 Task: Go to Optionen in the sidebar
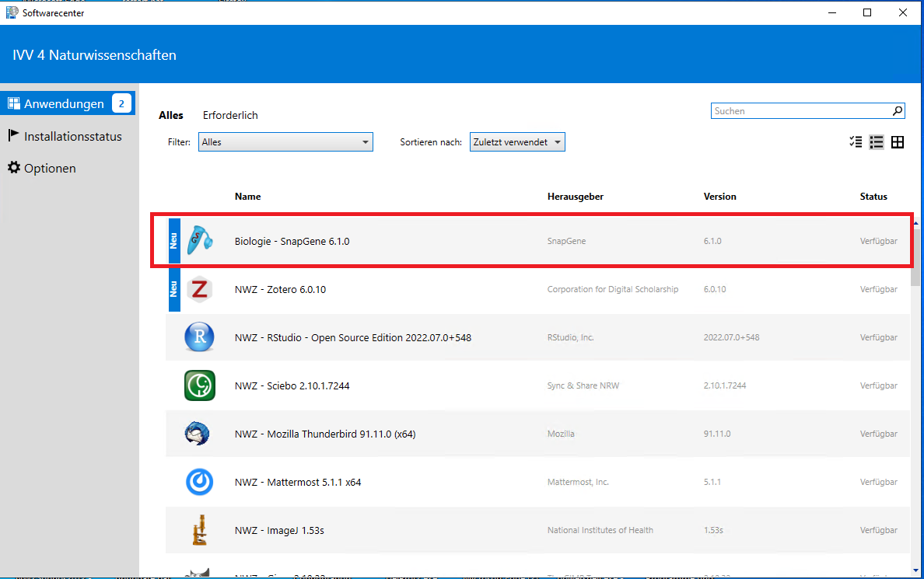50,168
